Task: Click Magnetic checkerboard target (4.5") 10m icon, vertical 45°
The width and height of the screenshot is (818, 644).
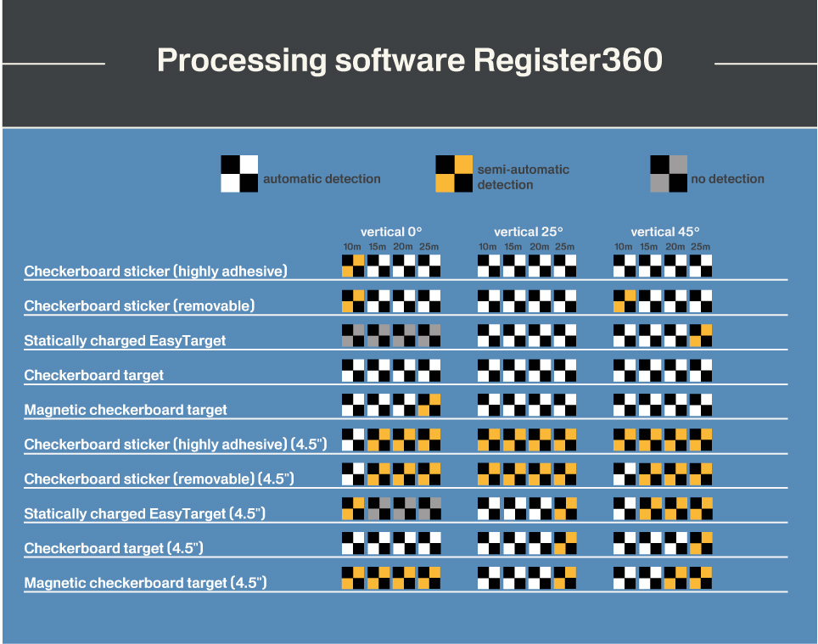Action: pos(625,578)
